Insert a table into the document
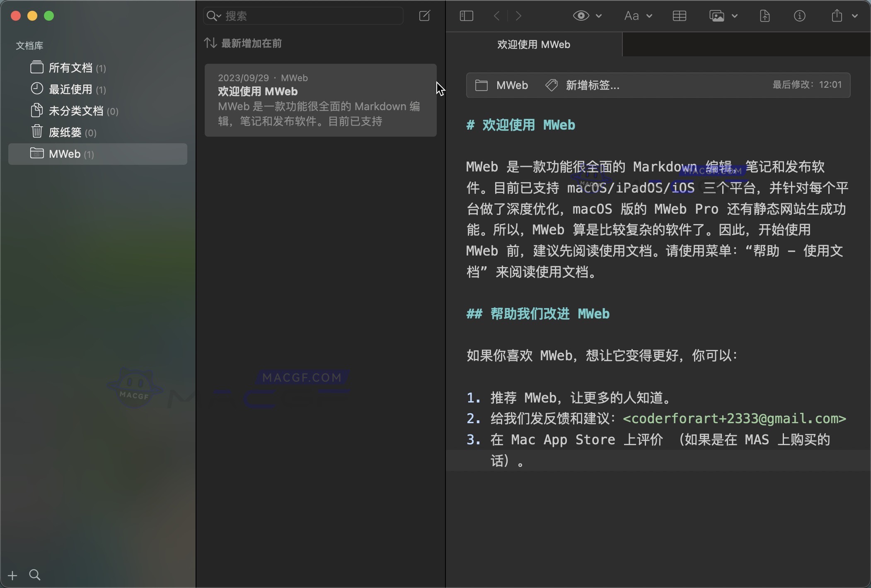The width and height of the screenshot is (871, 588). tap(679, 16)
